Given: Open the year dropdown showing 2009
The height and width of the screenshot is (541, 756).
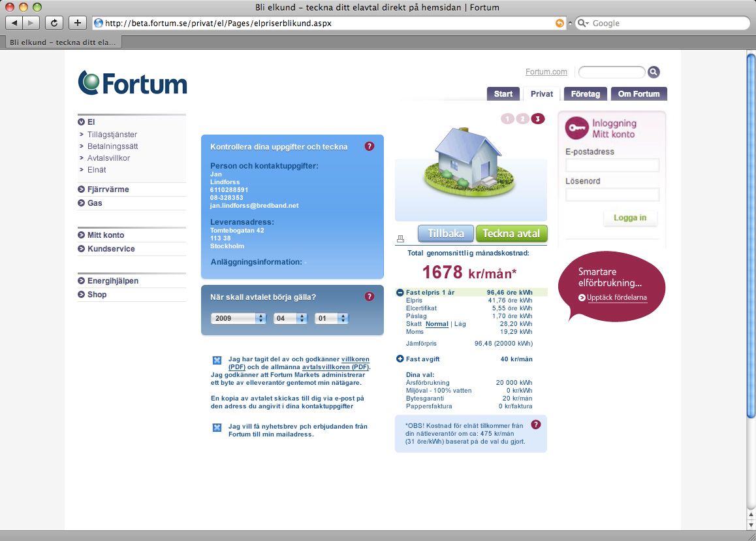Looking at the screenshot, I should tap(238, 318).
